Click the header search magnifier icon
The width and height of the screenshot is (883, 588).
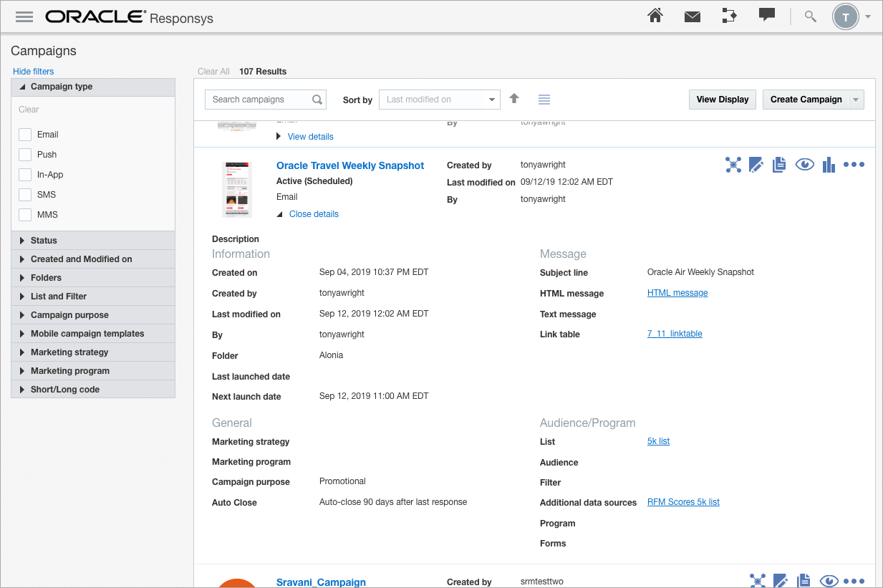coord(811,16)
